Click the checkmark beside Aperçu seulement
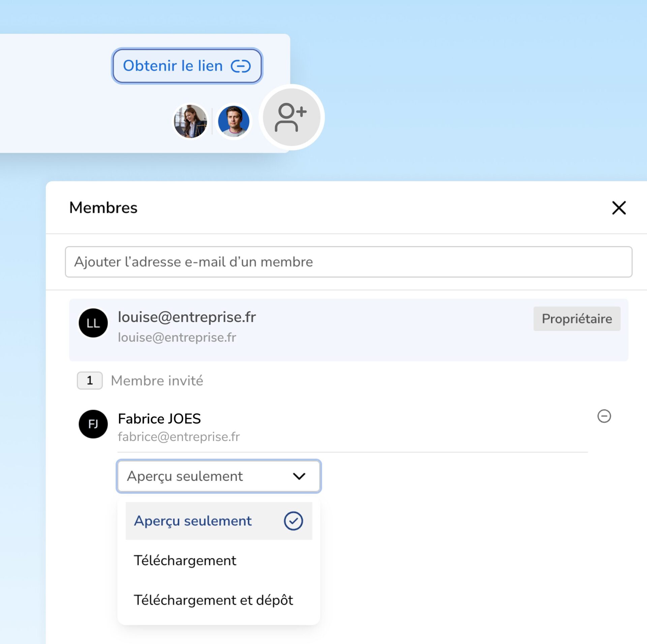 (x=293, y=521)
